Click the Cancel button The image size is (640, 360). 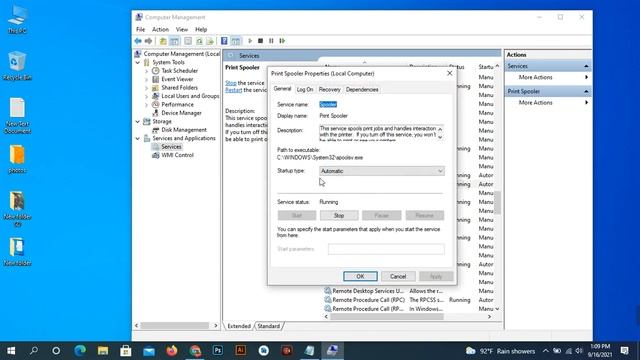pos(398,276)
